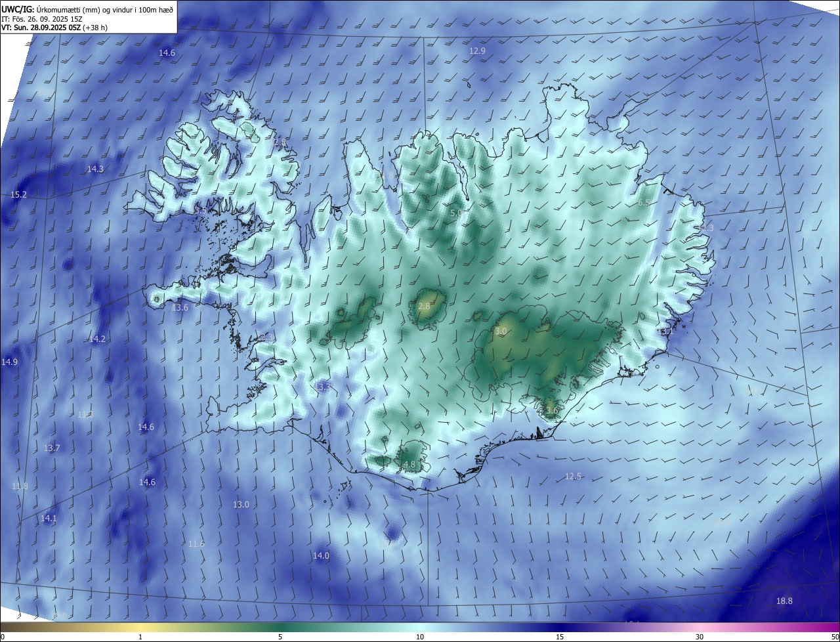Click the 4.8 value label
Viewport: 840px width, 642px height.
[x=409, y=465]
